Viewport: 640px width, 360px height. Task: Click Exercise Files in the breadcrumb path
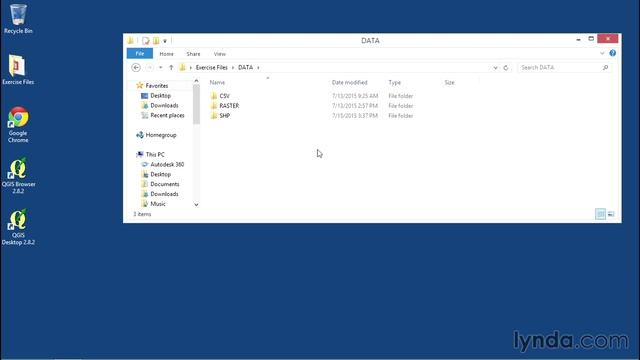point(211,68)
